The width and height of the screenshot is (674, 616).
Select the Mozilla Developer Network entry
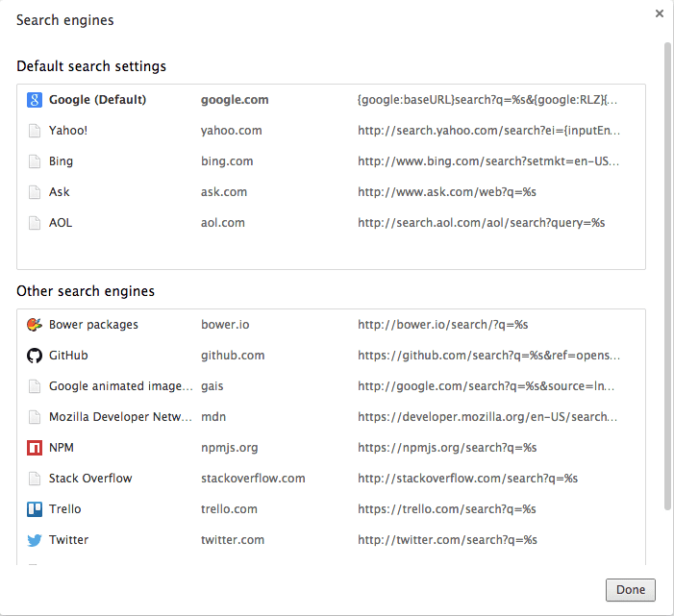click(331, 417)
